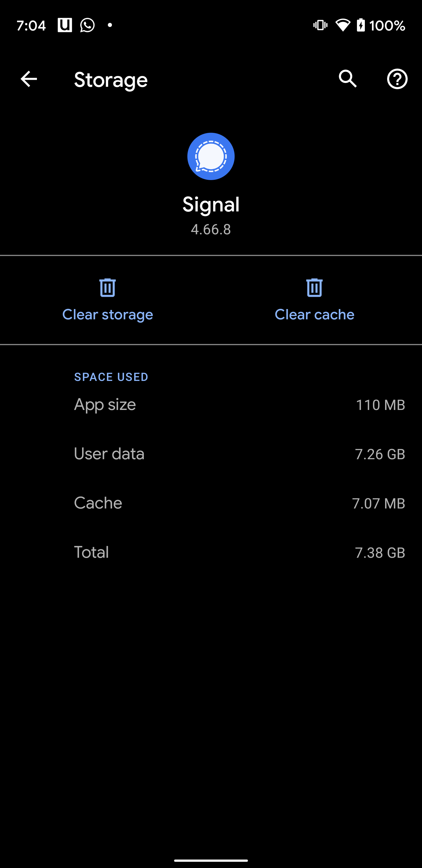Select Clear storage for Signal

coord(108,314)
